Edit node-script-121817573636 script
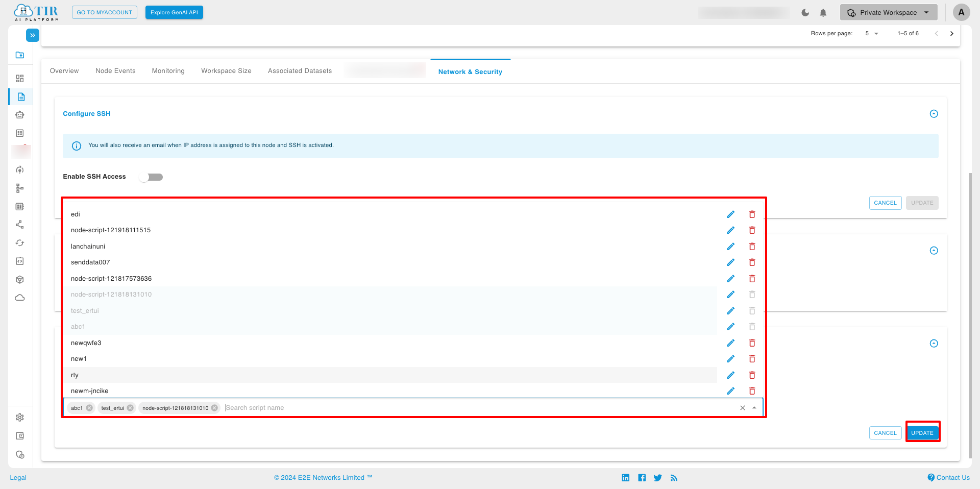Viewport: 980px width, 489px height. (731, 279)
